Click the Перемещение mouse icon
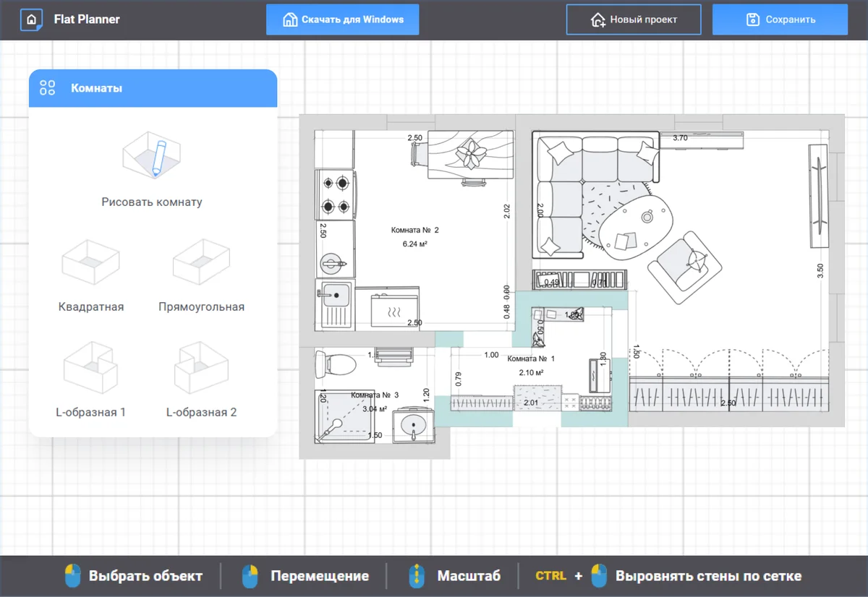 [x=250, y=576]
